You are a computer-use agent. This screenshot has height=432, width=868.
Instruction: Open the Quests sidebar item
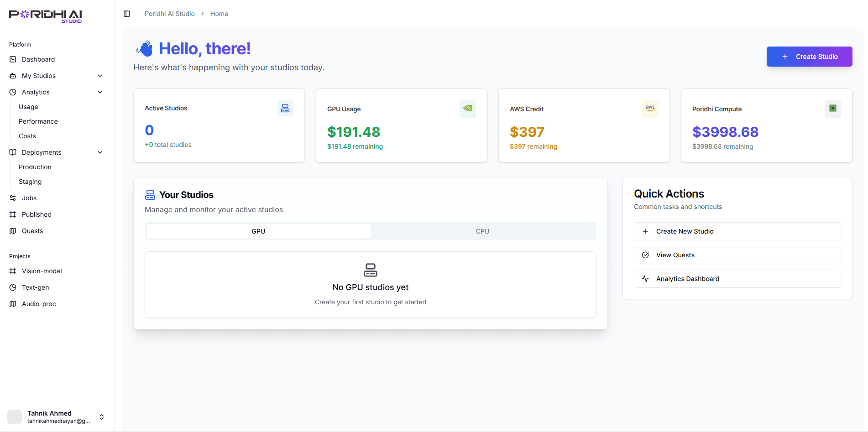pyautogui.click(x=57, y=231)
